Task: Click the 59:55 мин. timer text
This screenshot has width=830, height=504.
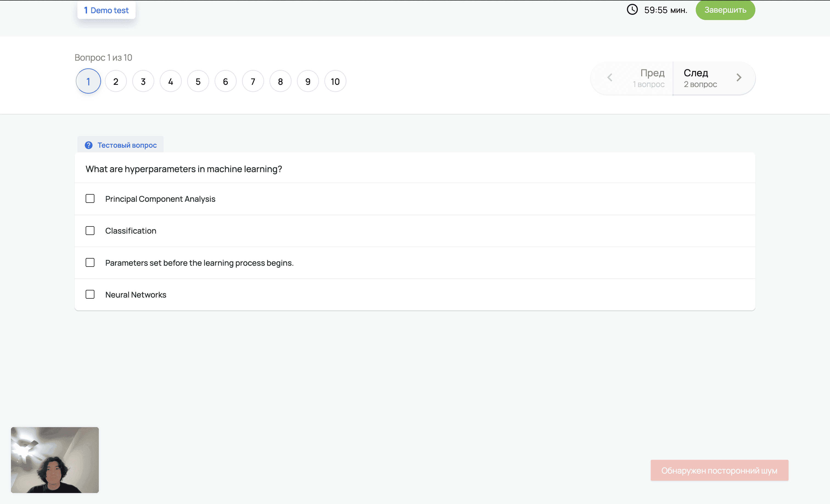Action: (x=666, y=10)
